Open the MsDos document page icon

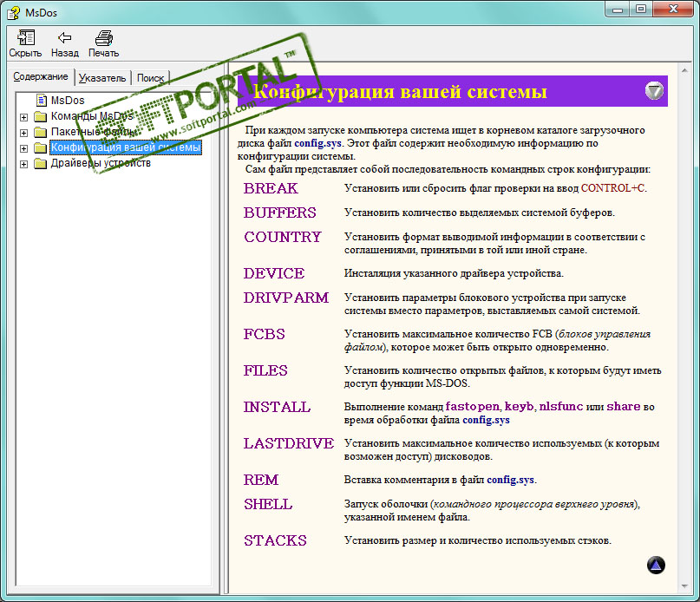tap(42, 100)
